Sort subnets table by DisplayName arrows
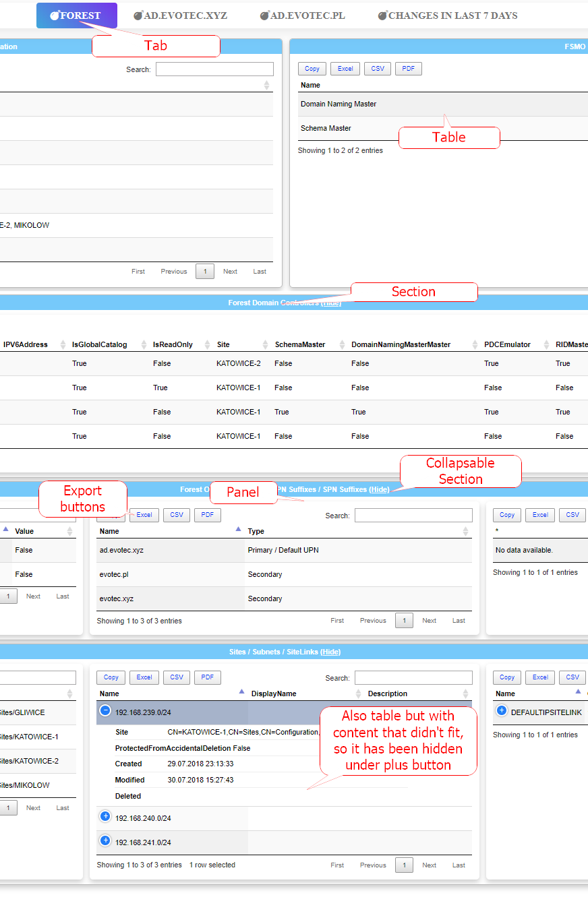Screen dimensions: 588x924 point(359,694)
